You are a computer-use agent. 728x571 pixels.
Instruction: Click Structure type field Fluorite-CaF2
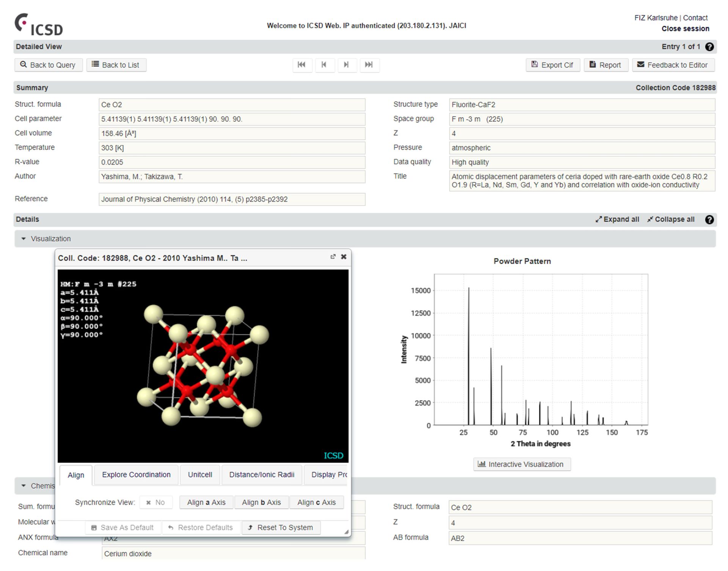pyautogui.click(x=582, y=105)
